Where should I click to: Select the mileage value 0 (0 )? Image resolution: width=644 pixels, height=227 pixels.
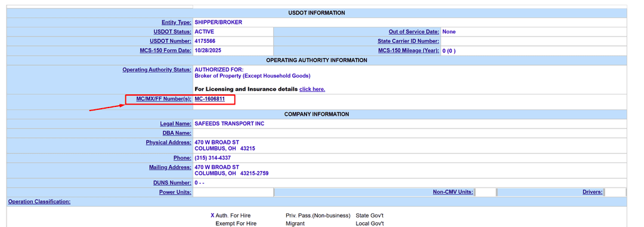click(449, 51)
